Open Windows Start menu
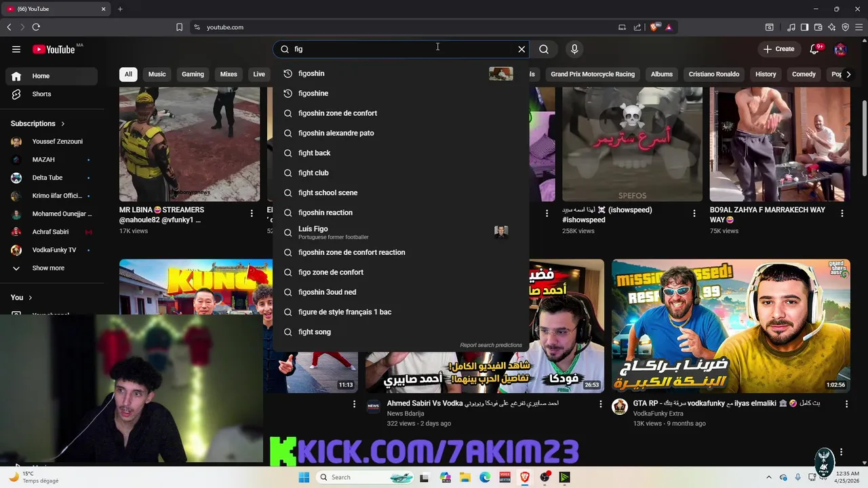 click(x=304, y=477)
